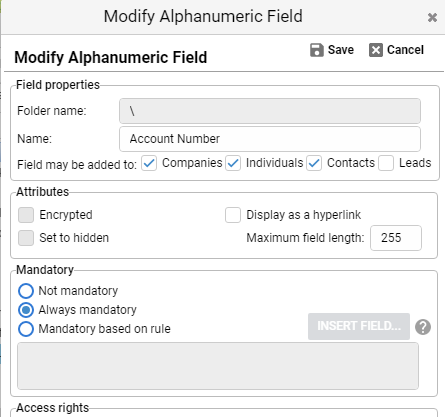The width and height of the screenshot is (445, 417).
Task: Click into the Name input field
Action: [x=270, y=139]
